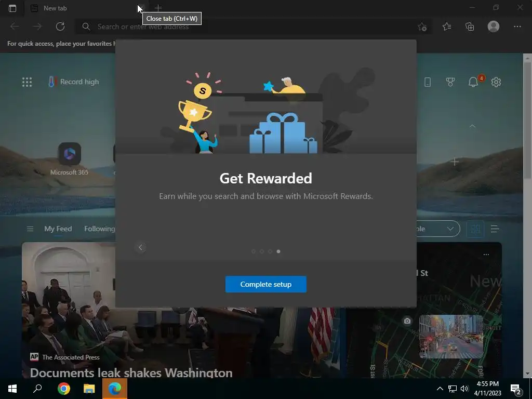
Task: Select the third carousel dot
Action: point(270,251)
